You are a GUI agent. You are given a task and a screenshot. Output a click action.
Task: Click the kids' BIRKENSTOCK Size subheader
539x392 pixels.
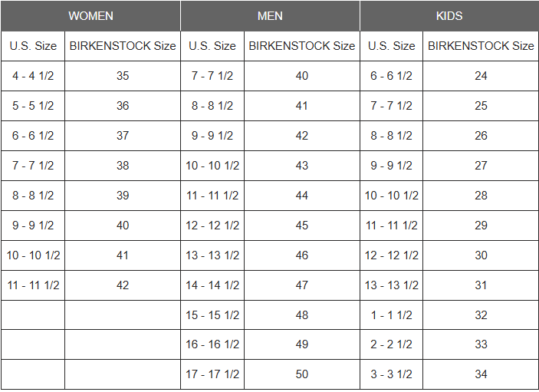tap(481, 46)
